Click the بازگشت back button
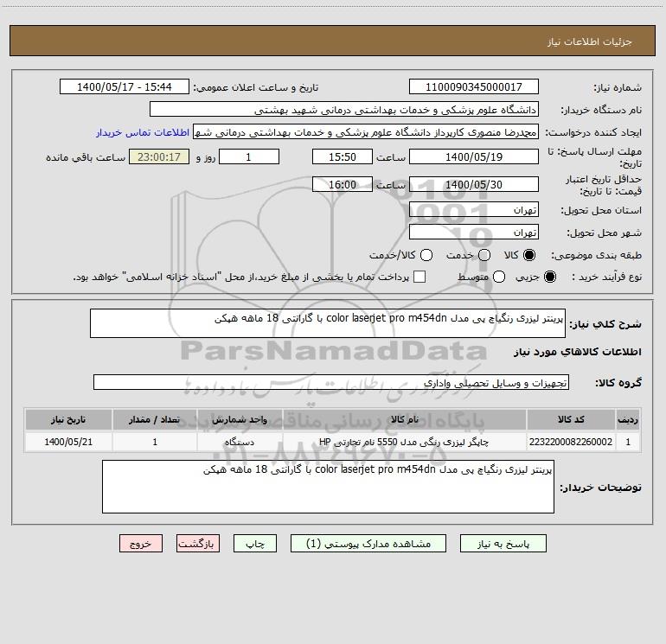 pyautogui.click(x=198, y=544)
